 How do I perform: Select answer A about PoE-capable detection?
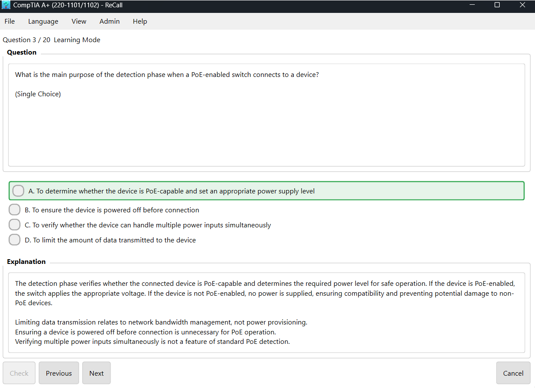pyautogui.click(x=18, y=191)
